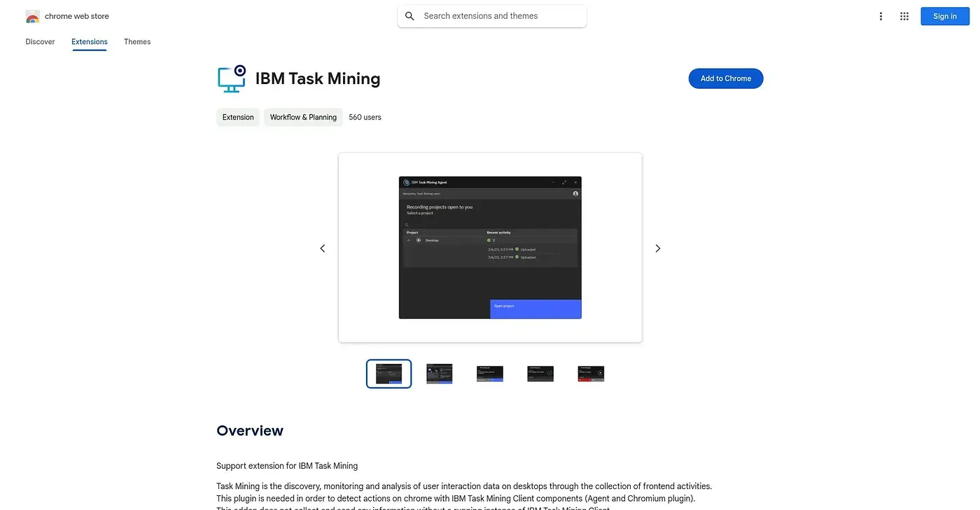980x510 pixels.
Task: Show the next screenshot with right arrow
Action: coord(657,248)
